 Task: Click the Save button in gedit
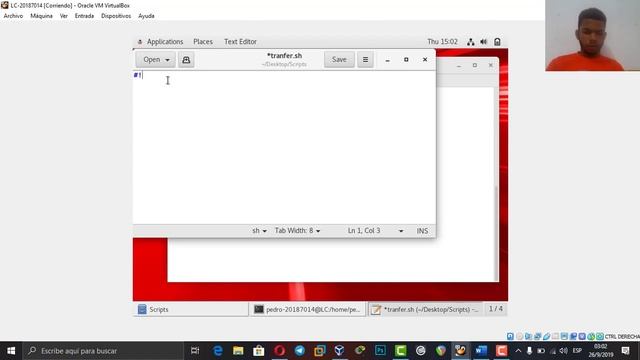tap(339, 60)
